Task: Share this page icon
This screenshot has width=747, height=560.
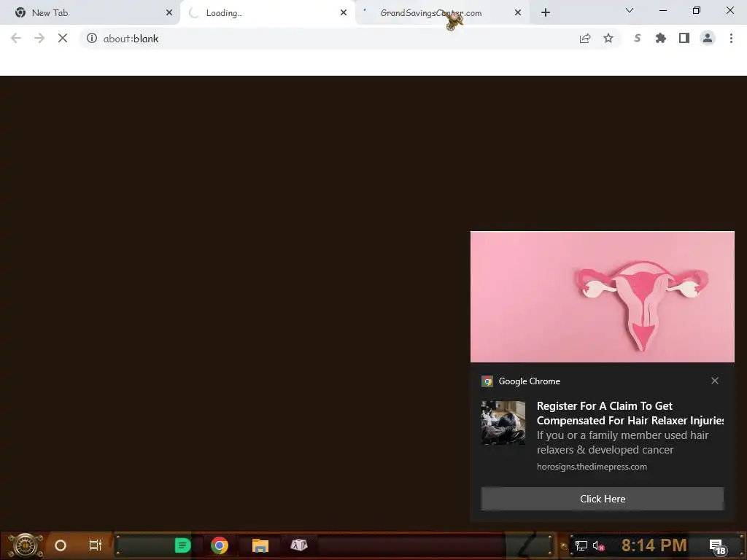Action: tap(585, 38)
